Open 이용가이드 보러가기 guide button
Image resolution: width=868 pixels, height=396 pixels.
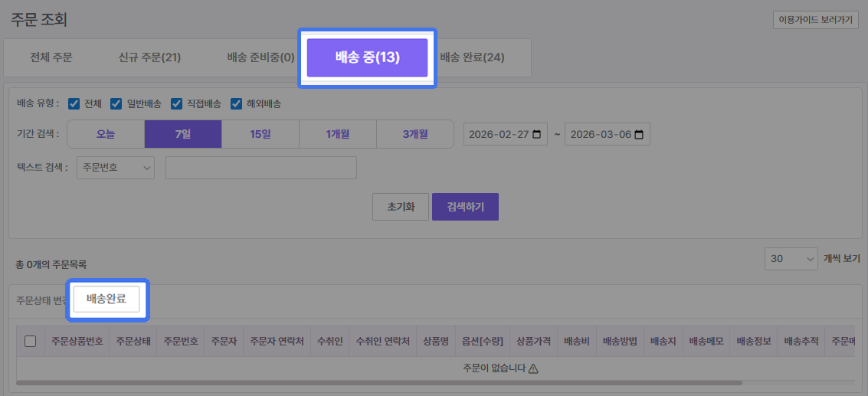[815, 21]
